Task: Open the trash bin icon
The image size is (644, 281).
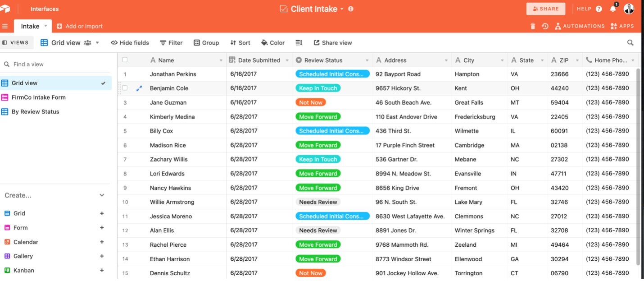Action: pyautogui.click(x=533, y=26)
